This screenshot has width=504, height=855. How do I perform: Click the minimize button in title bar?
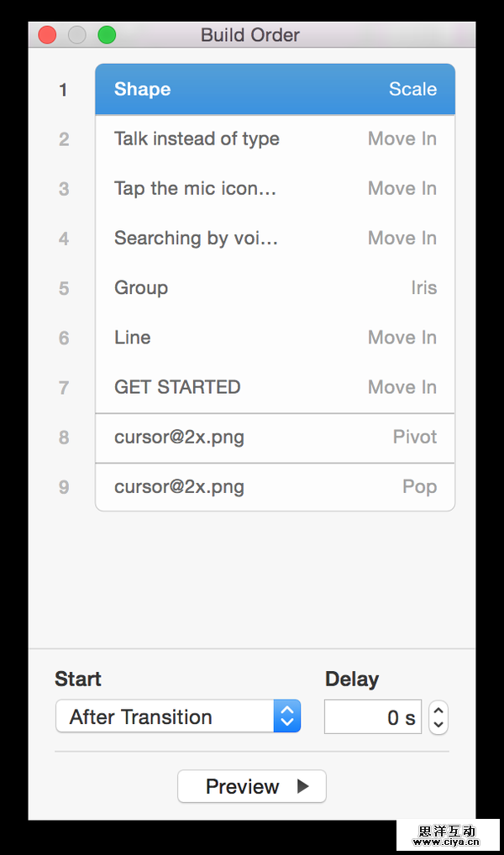[x=76, y=35]
